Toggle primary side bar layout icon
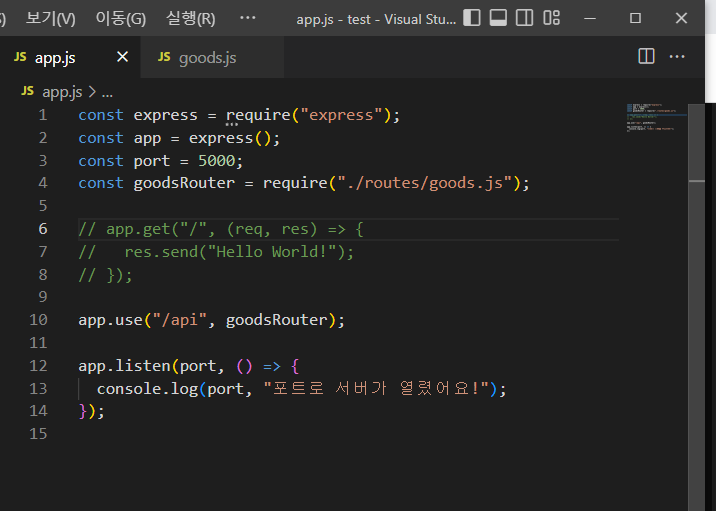This screenshot has height=511, width=716. click(x=472, y=18)
